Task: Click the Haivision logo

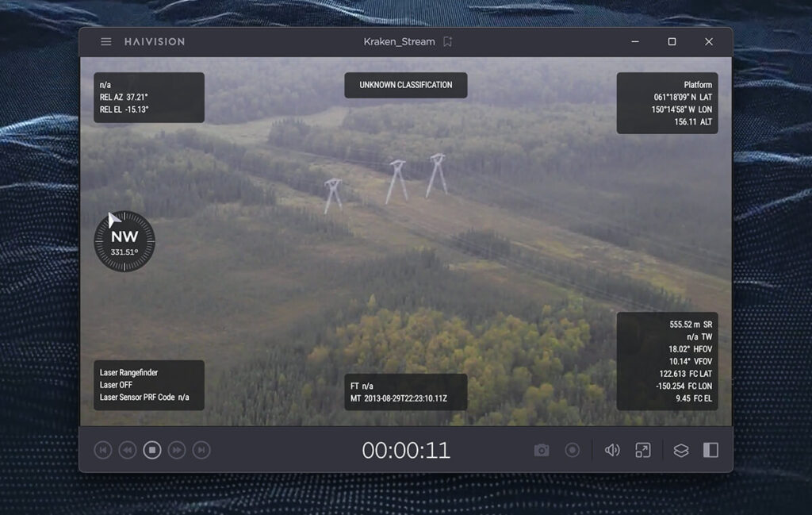Action: (156, 41)
